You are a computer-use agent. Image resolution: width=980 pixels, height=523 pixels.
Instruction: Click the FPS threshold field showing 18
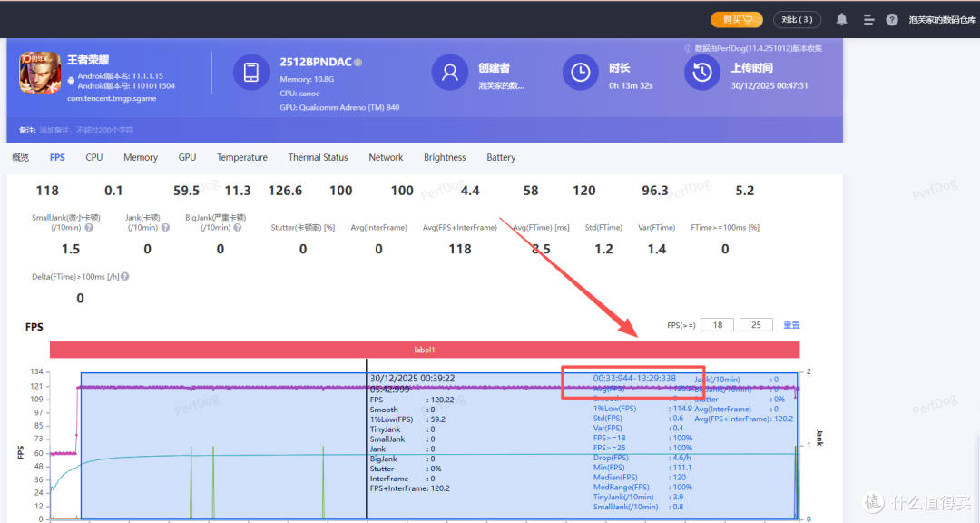[717, 325]
